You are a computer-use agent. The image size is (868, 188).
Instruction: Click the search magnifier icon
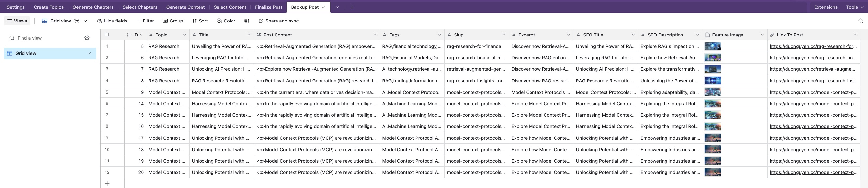click(861, 21)
